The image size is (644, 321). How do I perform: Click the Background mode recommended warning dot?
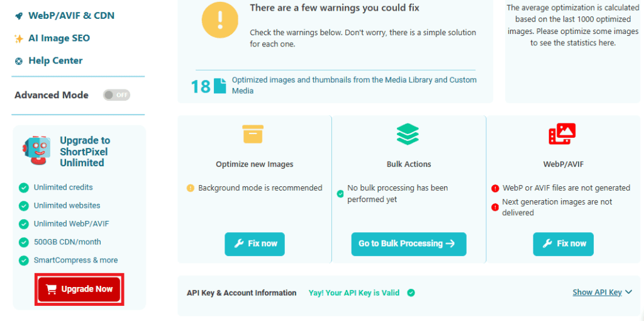click(x=191, y=188)
